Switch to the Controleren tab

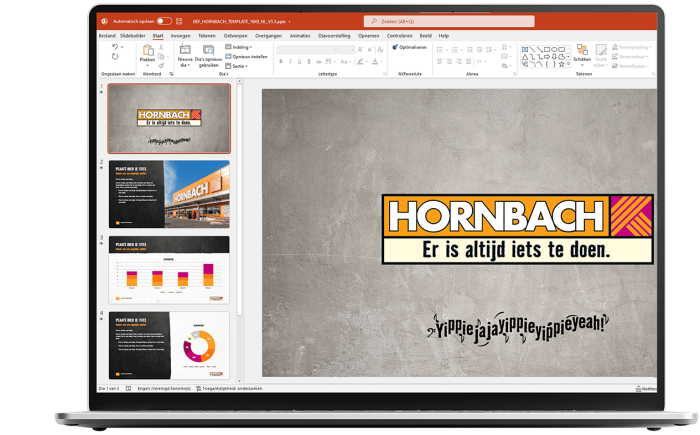(400, 36)
